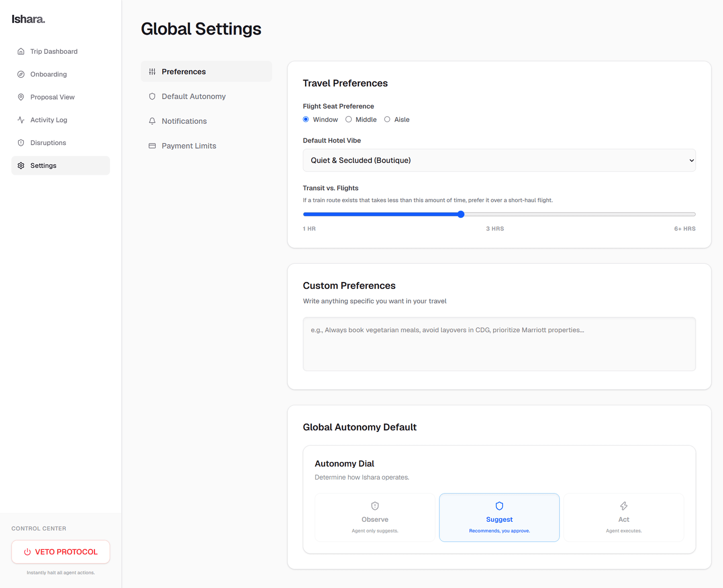This screenshot has width=723, height=588.
Task: Click the lightning bolt icon above Act
Action: [x=624, y=506]
